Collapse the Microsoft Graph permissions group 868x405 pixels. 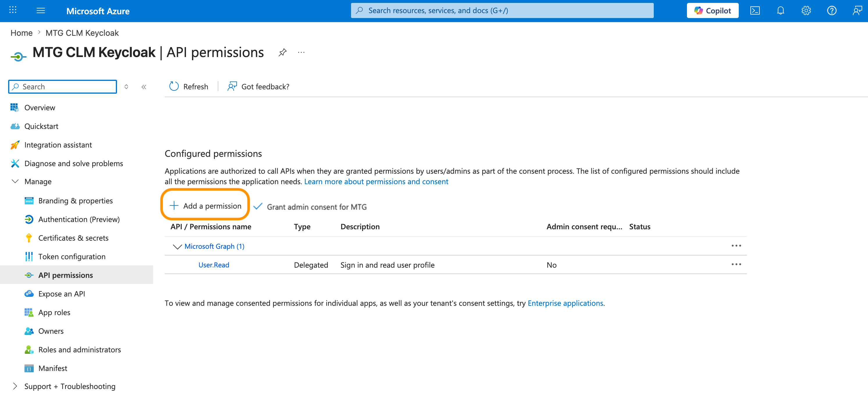pyautogui.click(x=177, y=247)
